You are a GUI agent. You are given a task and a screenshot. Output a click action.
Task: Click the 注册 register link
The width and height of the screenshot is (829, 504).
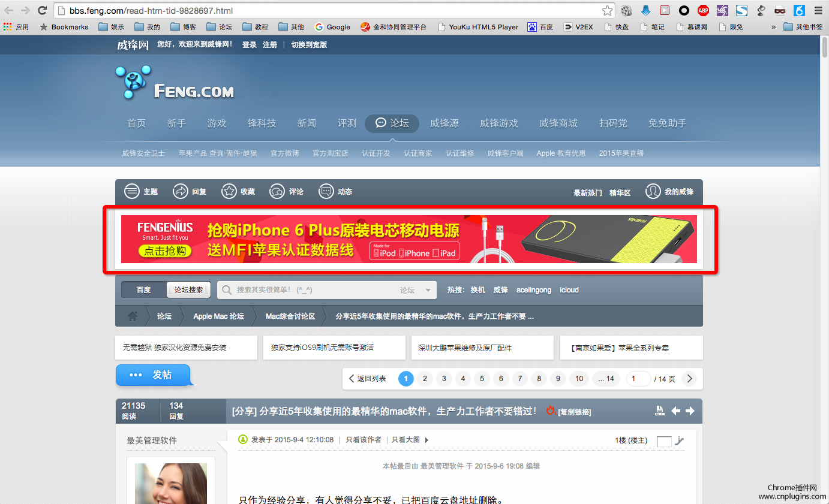click(x=270, y=45)
